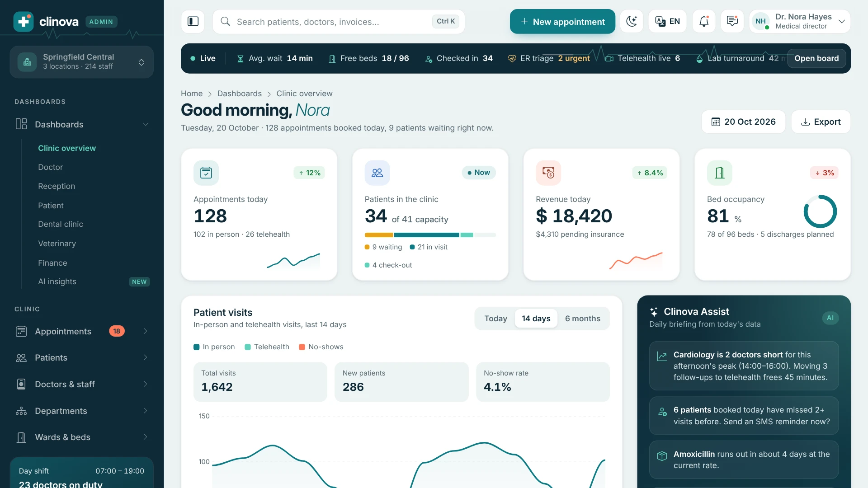The height and width of the screenshot is (488, 868).
Task: Click the Patients in the clinic icon
Action: pos(377,173)
